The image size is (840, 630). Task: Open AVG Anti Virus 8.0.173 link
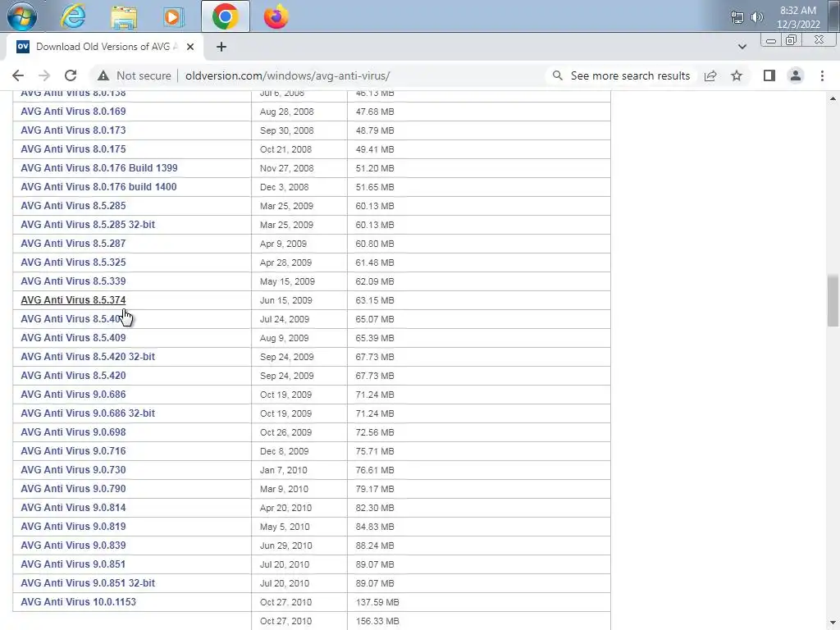[x=73, y=130]
